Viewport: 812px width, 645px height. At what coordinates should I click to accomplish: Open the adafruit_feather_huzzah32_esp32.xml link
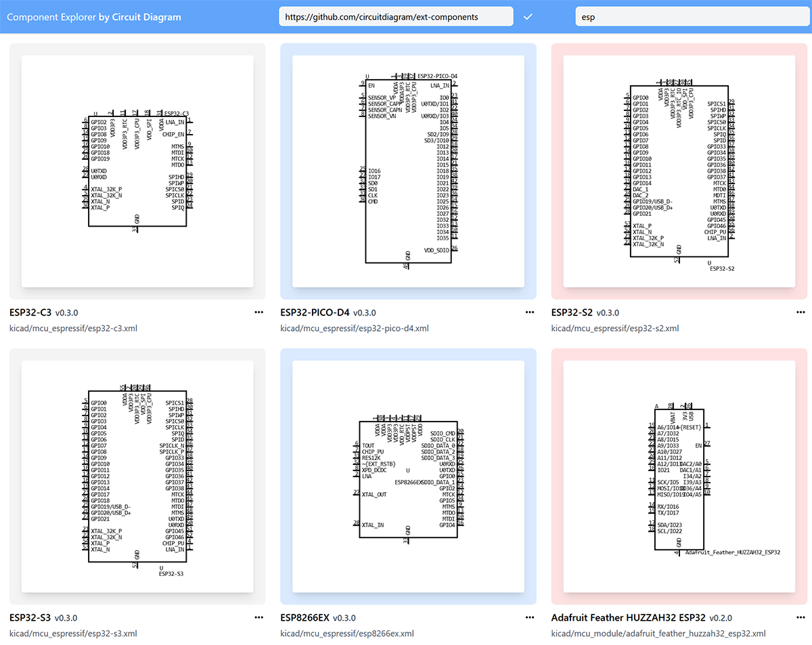pos(658,633)
